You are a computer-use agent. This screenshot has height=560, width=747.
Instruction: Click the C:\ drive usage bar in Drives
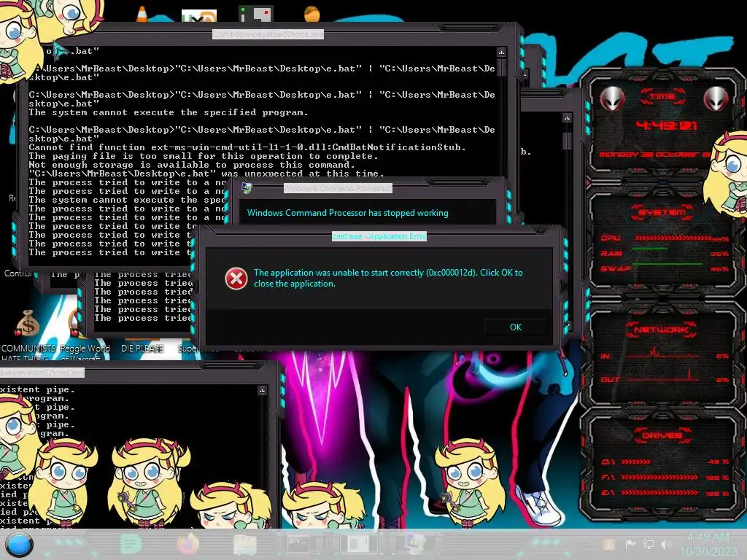point(635,462)
